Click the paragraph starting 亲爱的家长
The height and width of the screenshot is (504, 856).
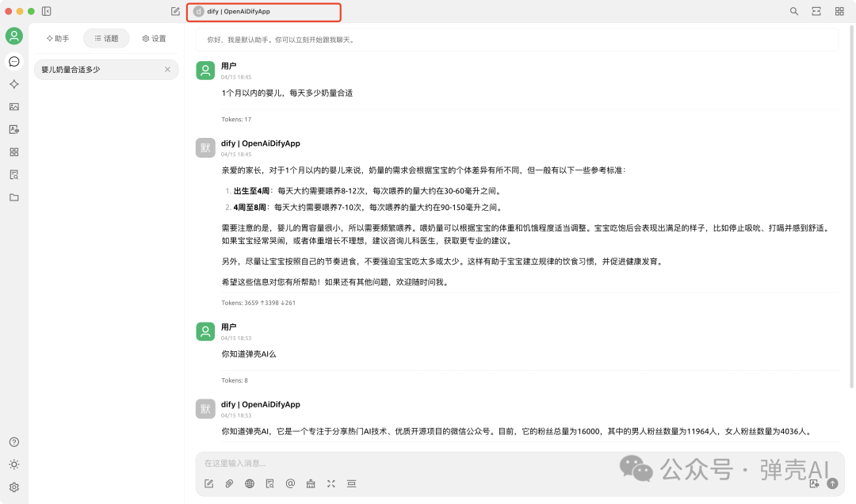pyautogui.click(x=423, y=170)
